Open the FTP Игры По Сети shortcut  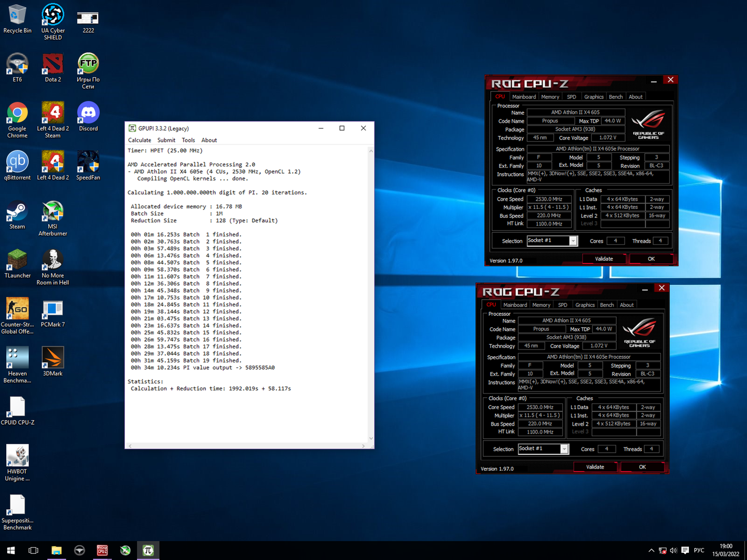88,71
